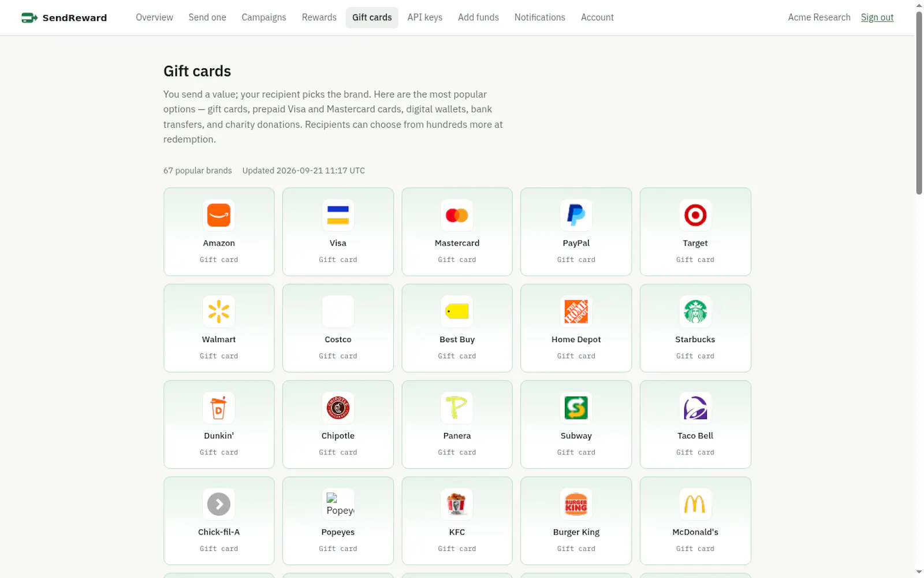Screen dimensions: 924x578
Task: Open the Notifications tab
Action: (540, 17)
